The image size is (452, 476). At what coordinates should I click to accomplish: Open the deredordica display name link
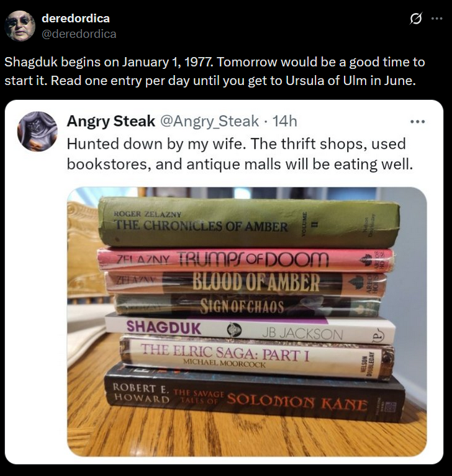point(76,18)
